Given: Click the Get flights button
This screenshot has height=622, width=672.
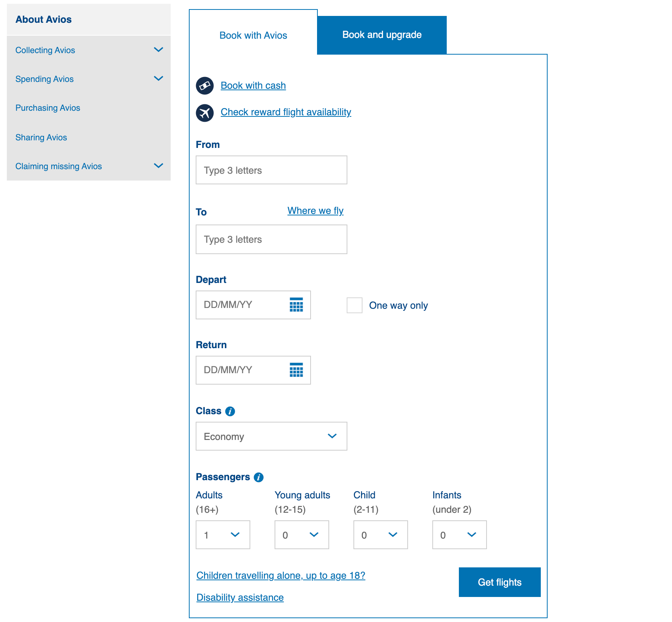Looking at the screenshot, I should pos(499,582).
